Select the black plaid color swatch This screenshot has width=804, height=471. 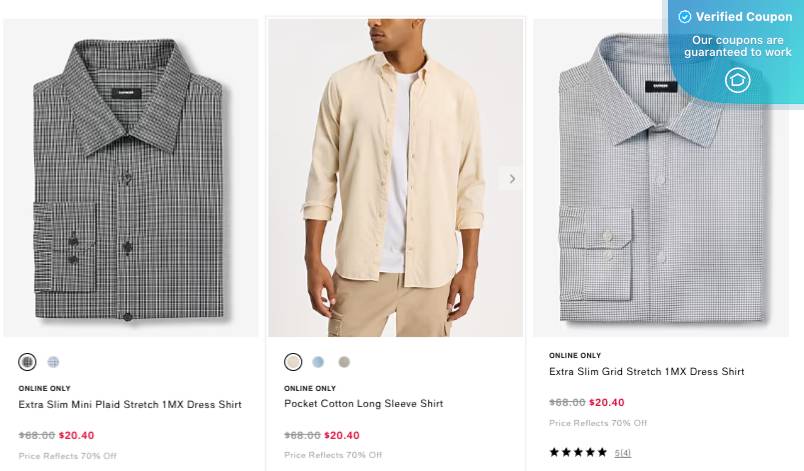[x=27, y=362]
